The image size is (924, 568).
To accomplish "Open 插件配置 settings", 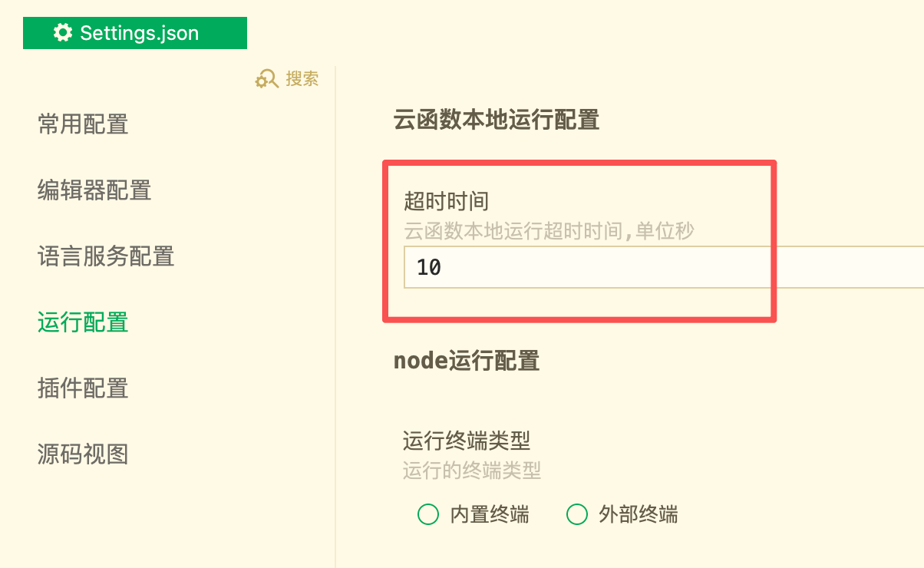I will coord(83,388).
